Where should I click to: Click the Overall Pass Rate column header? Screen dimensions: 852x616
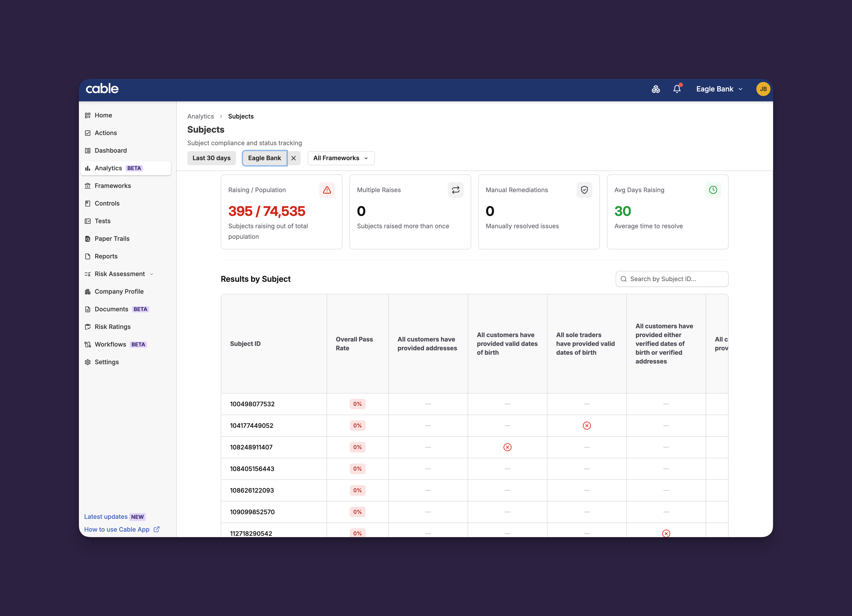(357, 344)
